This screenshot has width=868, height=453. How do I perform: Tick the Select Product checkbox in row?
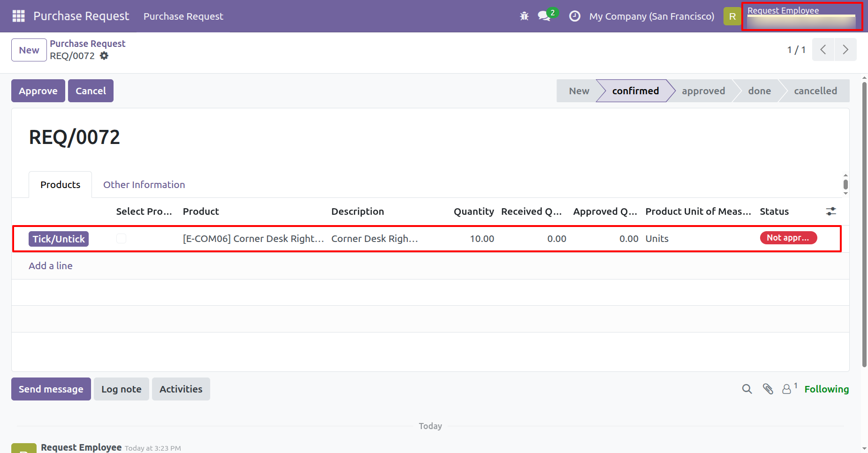click(x=121, y=239)
